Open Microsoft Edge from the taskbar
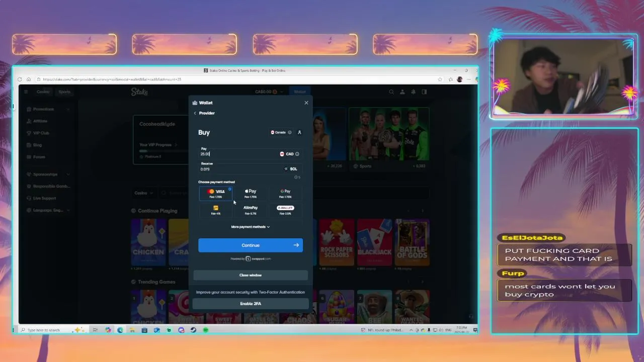 120,330
